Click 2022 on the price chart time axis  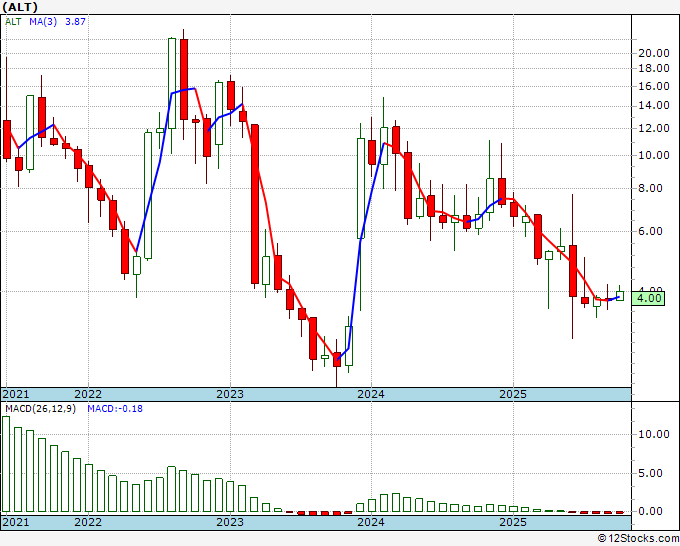coord(88,394)
